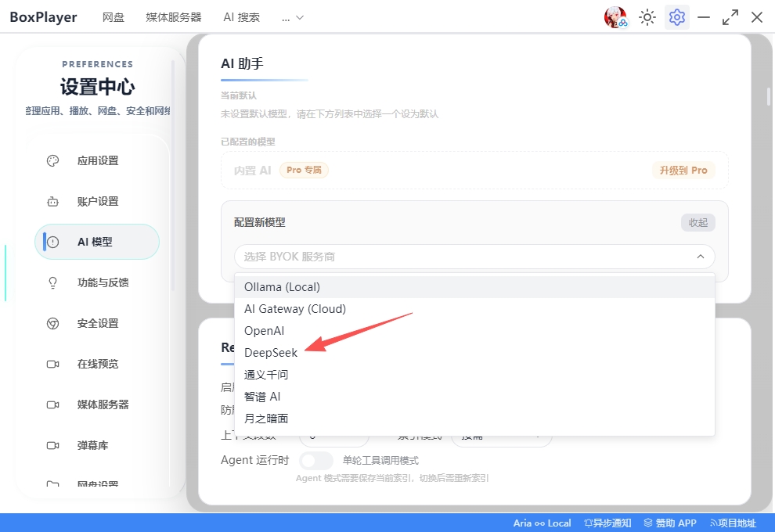
Task: Click the 弹幕库 camera icon
Action: coord(53,446)
